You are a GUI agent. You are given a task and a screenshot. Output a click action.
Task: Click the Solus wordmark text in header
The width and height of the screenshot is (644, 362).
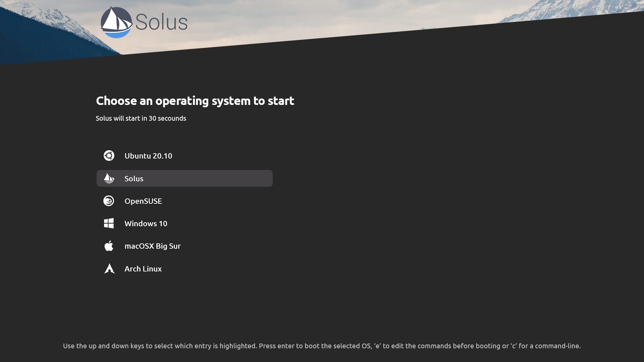tap(161, 22)
